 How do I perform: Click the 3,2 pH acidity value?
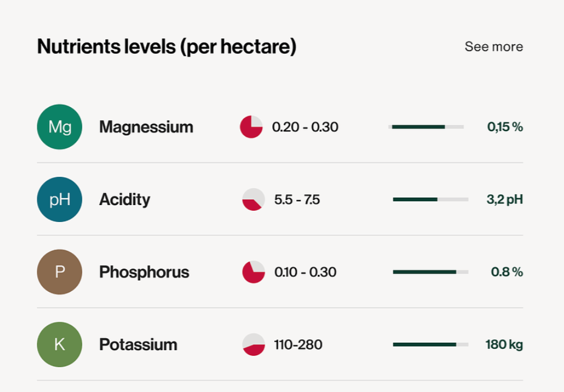point(505,199)
